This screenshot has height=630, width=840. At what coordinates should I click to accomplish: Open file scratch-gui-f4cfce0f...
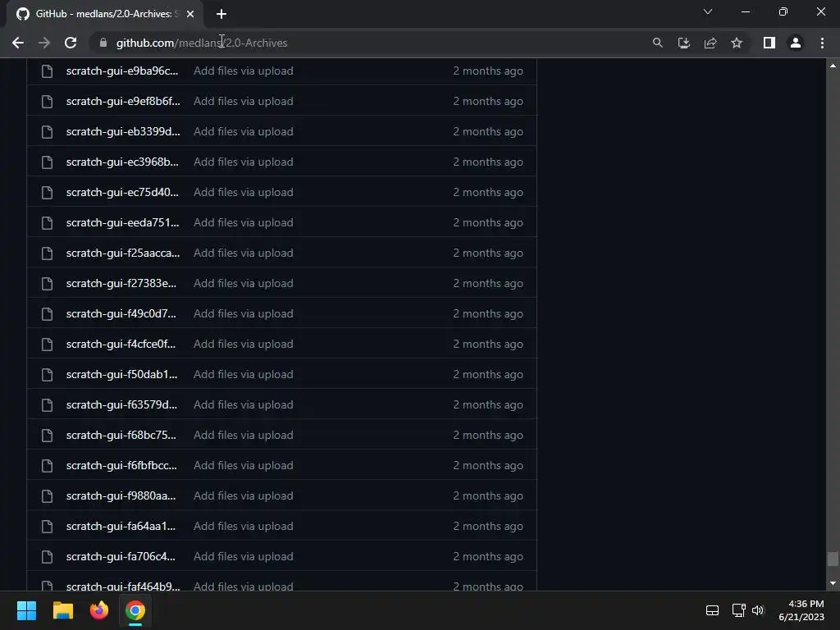(x=121, y=344)
